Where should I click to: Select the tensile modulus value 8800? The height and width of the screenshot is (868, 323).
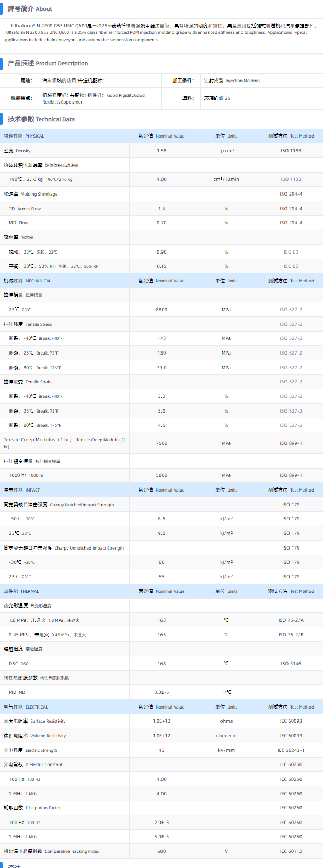click(161, 310)
